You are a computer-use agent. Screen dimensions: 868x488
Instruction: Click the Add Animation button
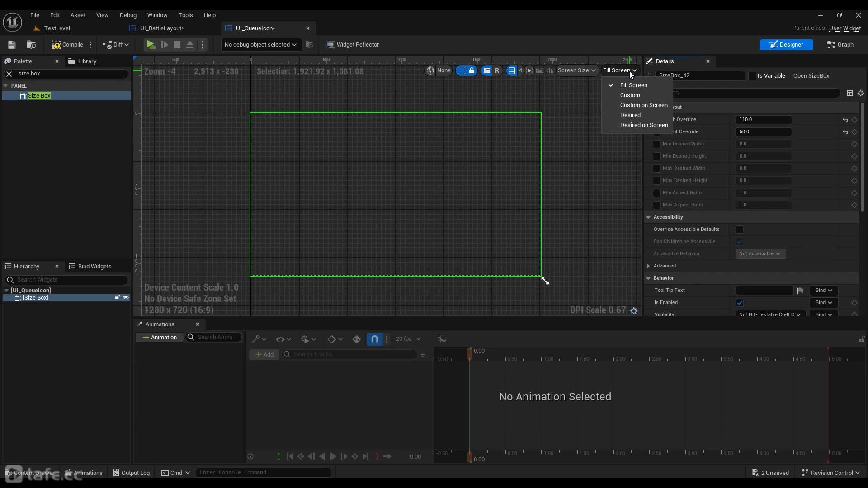coord(160,337)
